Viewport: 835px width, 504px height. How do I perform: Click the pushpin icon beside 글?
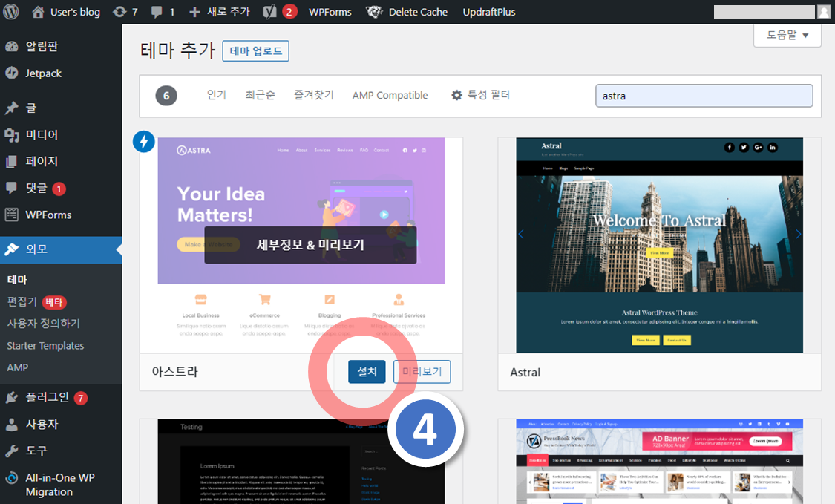[12, 108]
